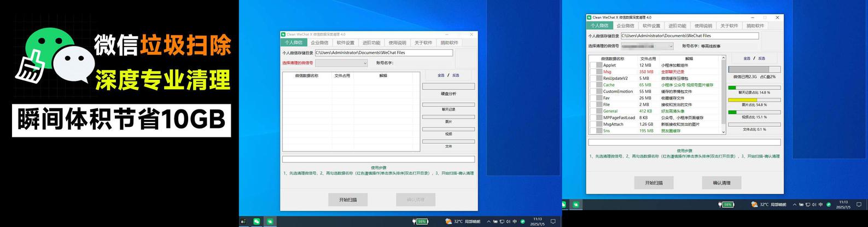Screen dimensions: 868x227
Task: Click Clean WeChat X title bar icon, left window
Action: point(283,34)
